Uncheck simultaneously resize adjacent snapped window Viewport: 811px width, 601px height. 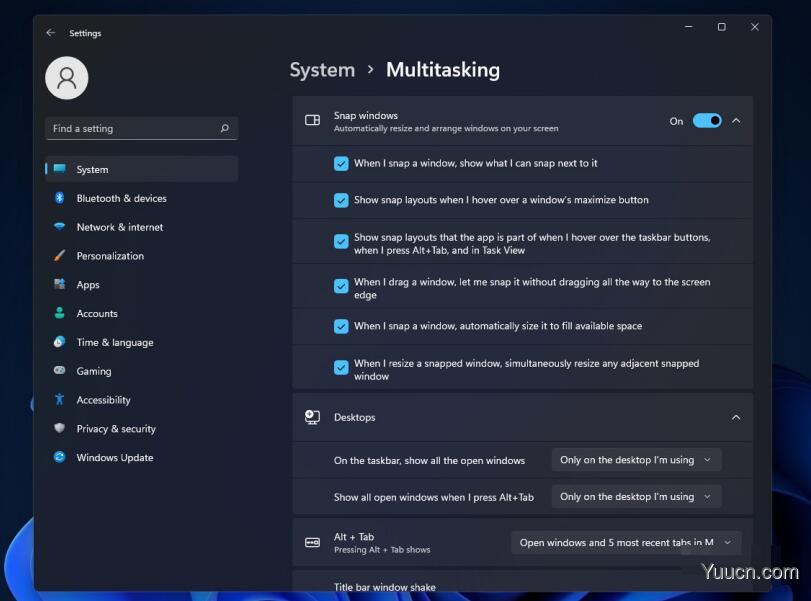tap(341, 367)
